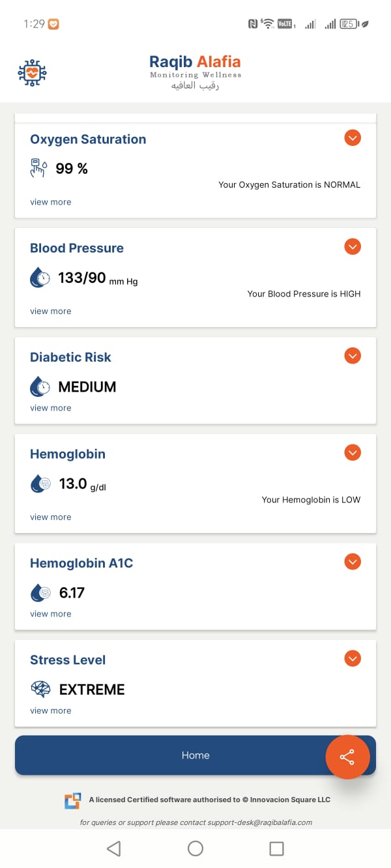This screenshot has height=868, width=391.
Task: Tap the Diabetic Risk droplet icon
Action: pos(40,387)
